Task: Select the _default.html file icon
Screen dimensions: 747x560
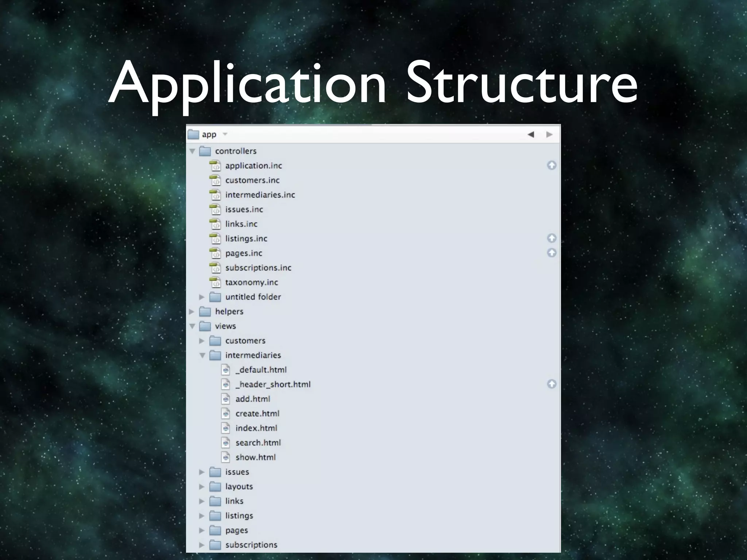Action: tap(226, 370)
